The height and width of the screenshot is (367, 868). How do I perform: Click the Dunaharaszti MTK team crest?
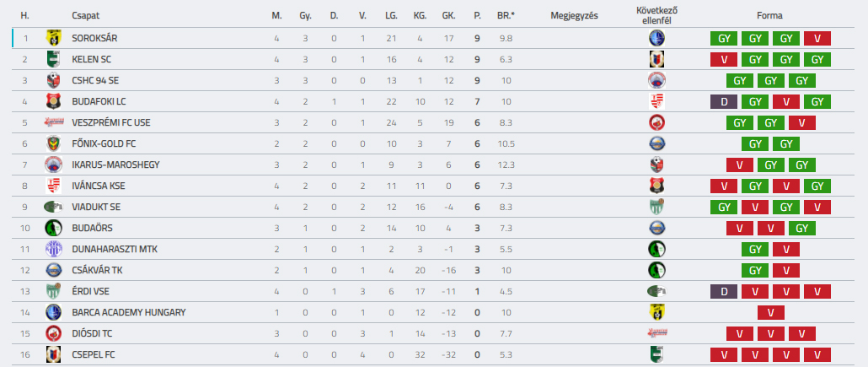point(53,249)
